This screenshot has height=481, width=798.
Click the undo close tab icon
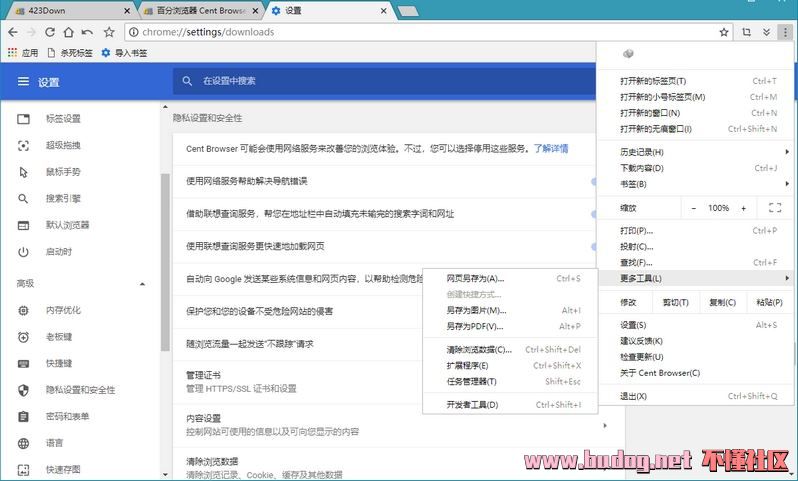coord(87,32)
